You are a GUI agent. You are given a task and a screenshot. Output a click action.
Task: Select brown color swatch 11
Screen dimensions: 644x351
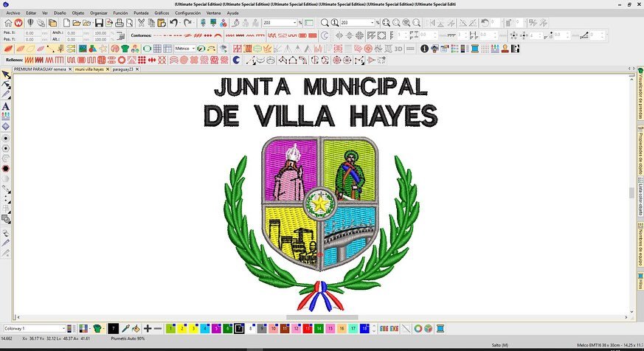point(285,328)
